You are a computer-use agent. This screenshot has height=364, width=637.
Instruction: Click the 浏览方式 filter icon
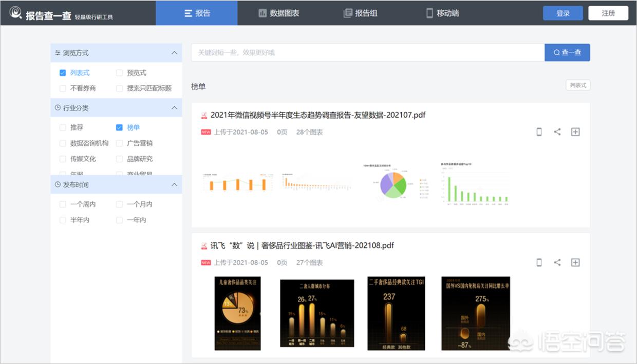pyautogui.click(x=58, y=53)
